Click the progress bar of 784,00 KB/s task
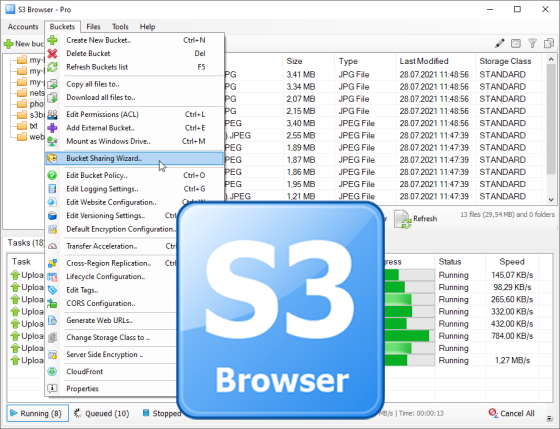This screenshot has height=429, width=560. [410, 336]
